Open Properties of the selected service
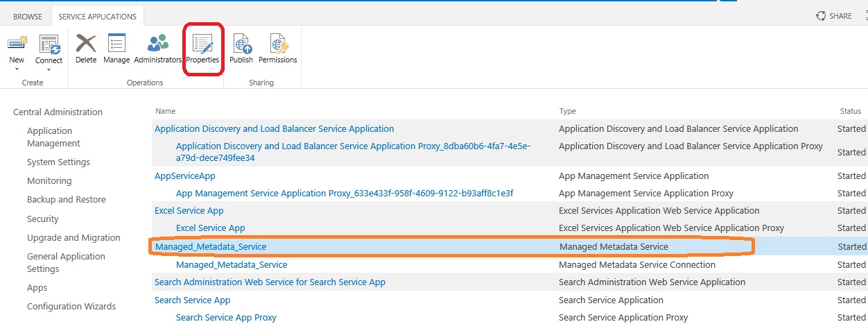Screen dimensions: 868x324 (x=202, y=44)
